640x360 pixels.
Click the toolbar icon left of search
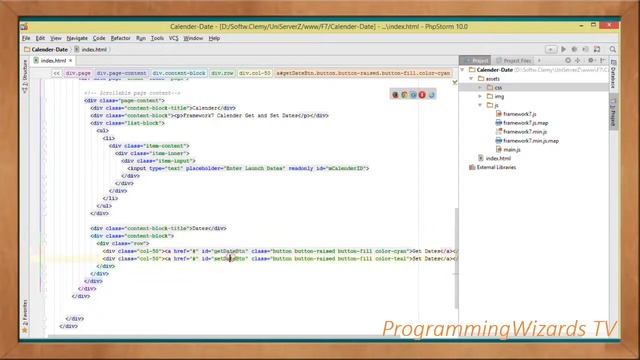coord(597,49)
